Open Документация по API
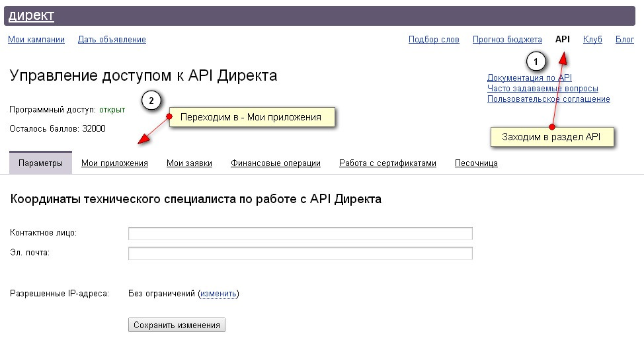The width and height of the screenshot is (644, 340). click(x=530, y=77)
